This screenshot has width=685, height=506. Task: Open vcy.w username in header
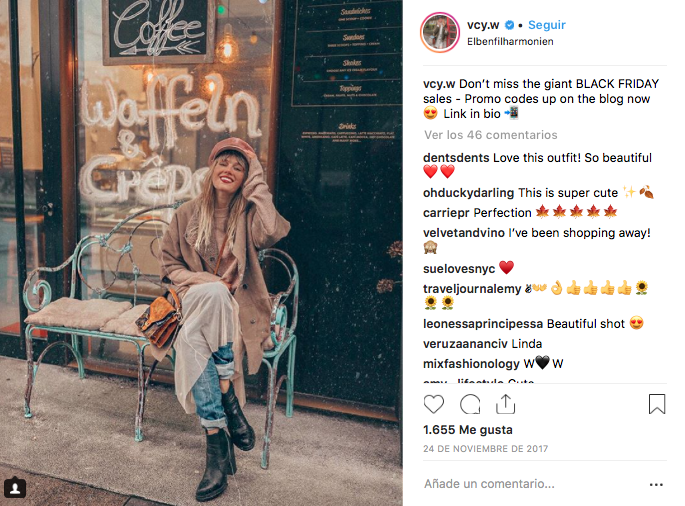[x=483, y=25]
